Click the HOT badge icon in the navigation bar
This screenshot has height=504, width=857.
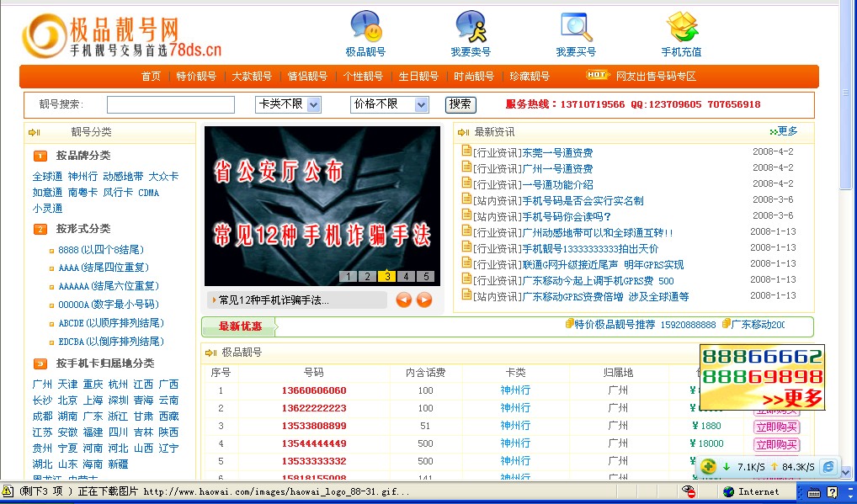(x=597, y=75)
